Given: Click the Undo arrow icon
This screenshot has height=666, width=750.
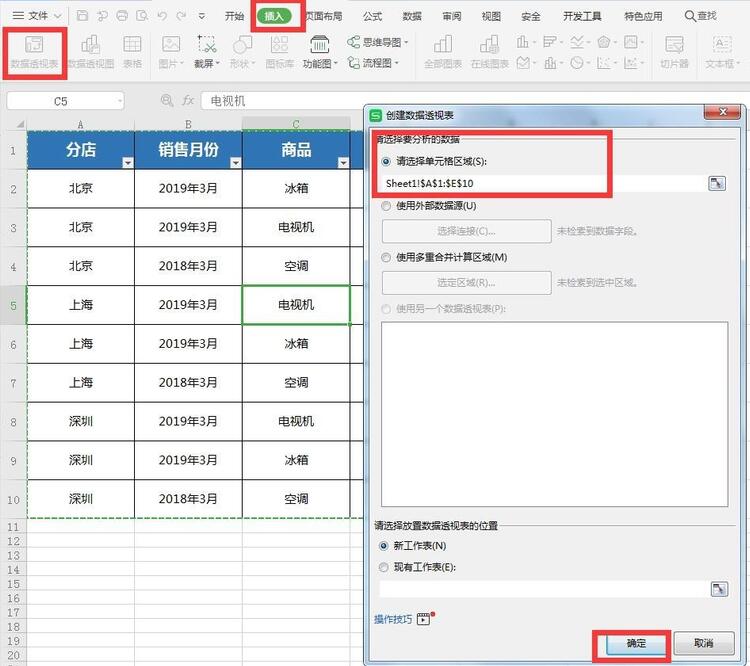Looking at the screenshot, I should (162, 16).
